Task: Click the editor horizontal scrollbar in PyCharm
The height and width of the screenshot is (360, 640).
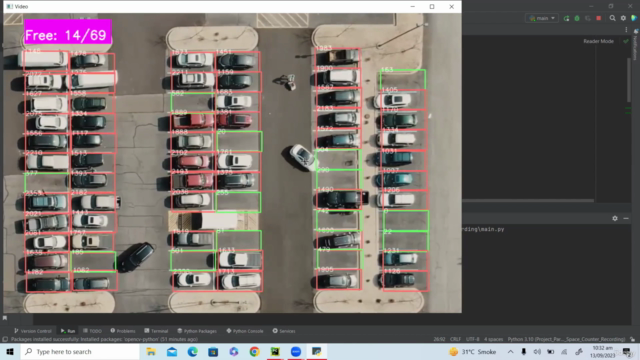Action: point(528,200)
